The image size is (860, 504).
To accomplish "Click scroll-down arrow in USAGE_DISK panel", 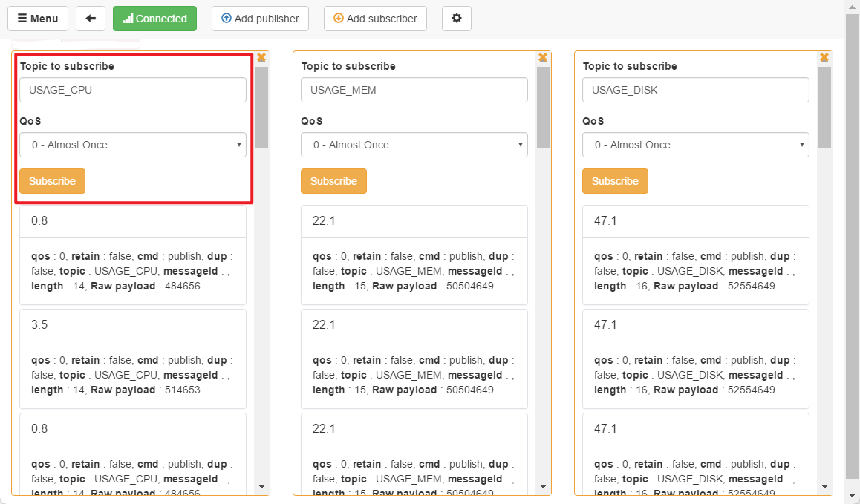I will tap(824, 486).
